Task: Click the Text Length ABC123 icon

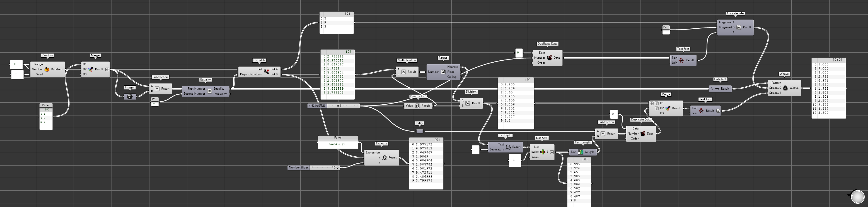Action: pos(581,152)
